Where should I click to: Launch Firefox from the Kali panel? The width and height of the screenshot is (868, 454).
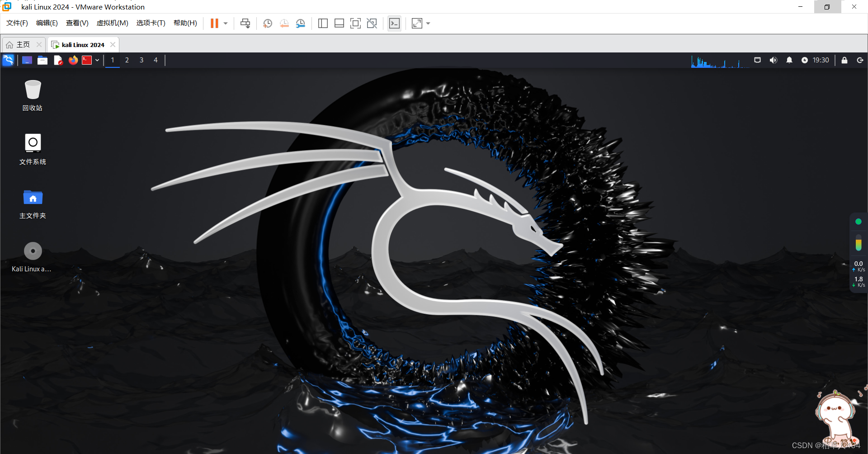[73, 60]
